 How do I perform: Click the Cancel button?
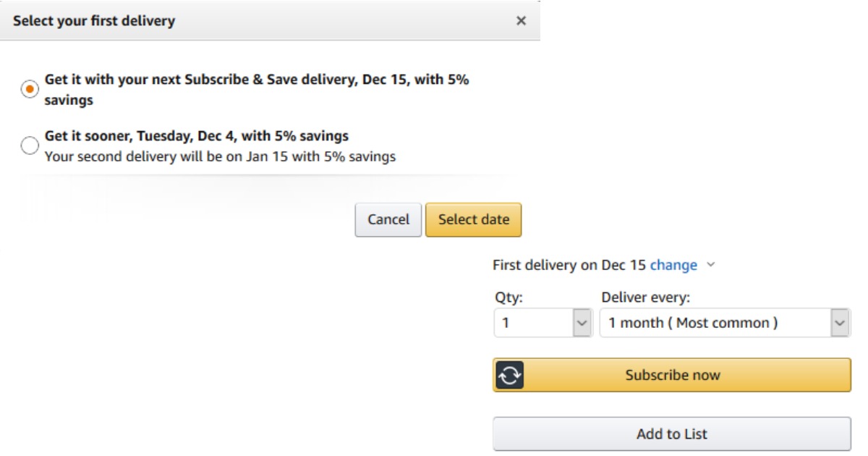pyautogui.click(x=388, y=219)
